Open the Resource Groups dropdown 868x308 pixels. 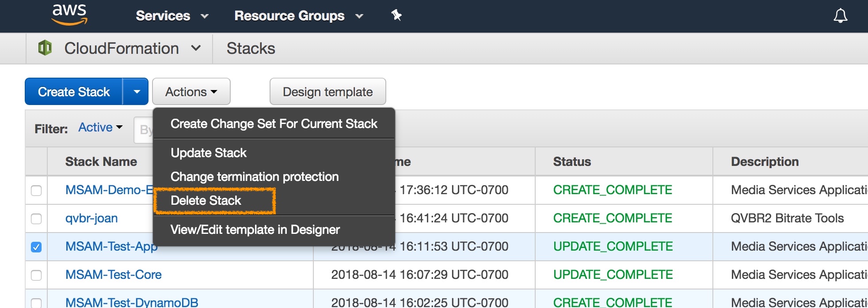click(299, 16)
